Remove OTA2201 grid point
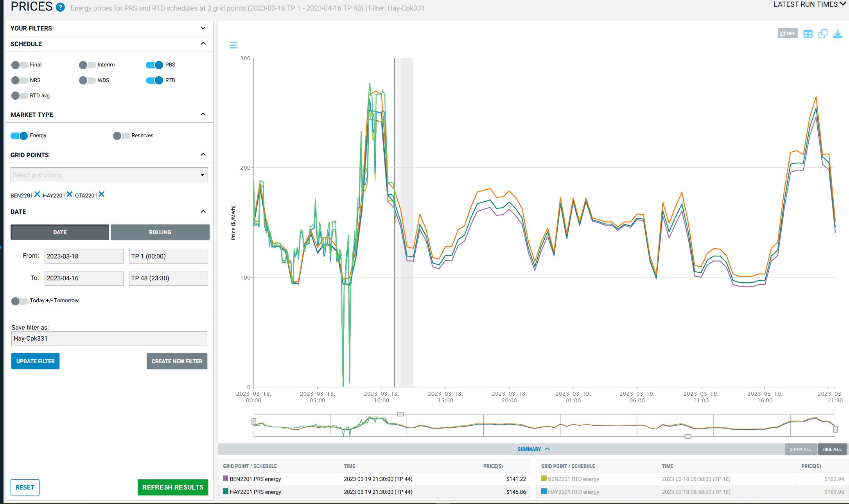This screenshot has width=849, height=504. (x=102, y=194)
